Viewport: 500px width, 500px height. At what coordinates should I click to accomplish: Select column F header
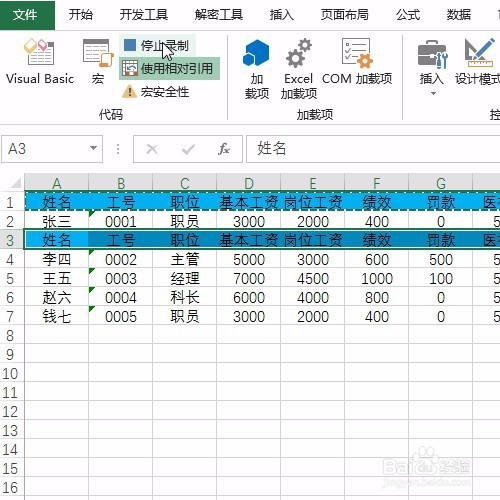pyautogui.click(x=377, y=183)
